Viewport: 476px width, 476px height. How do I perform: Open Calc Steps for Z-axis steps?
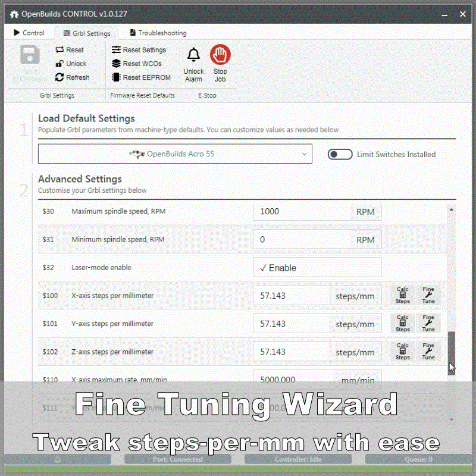tap(403, 352)
